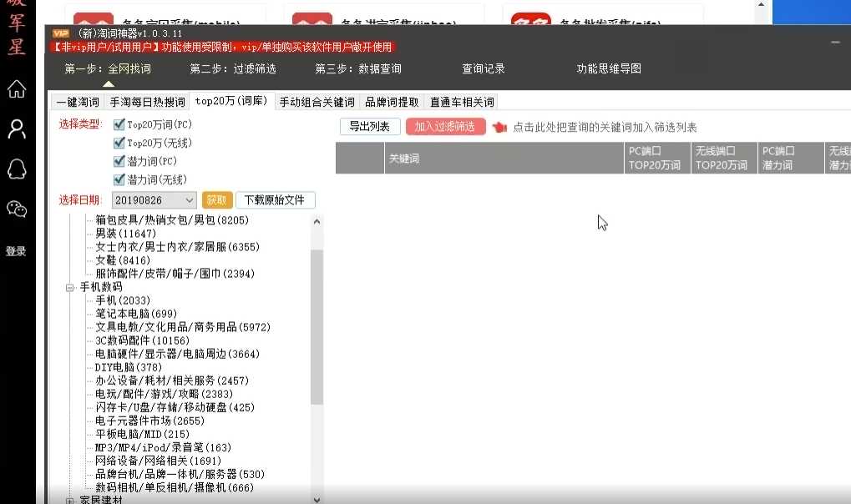Viewport: 851px width, 504px height.
Task: Disable the 潜力词(PC) checkbox
Action: tap(119, 161)
